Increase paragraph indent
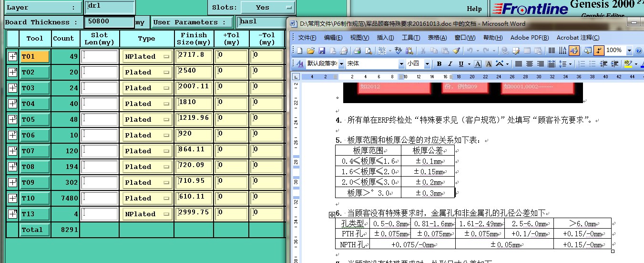 pyautogui.click(x=614, y=63)
